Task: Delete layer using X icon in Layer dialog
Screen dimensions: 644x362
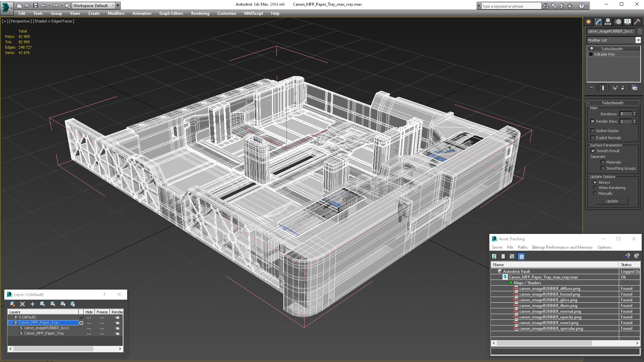Action: point(22,304)
